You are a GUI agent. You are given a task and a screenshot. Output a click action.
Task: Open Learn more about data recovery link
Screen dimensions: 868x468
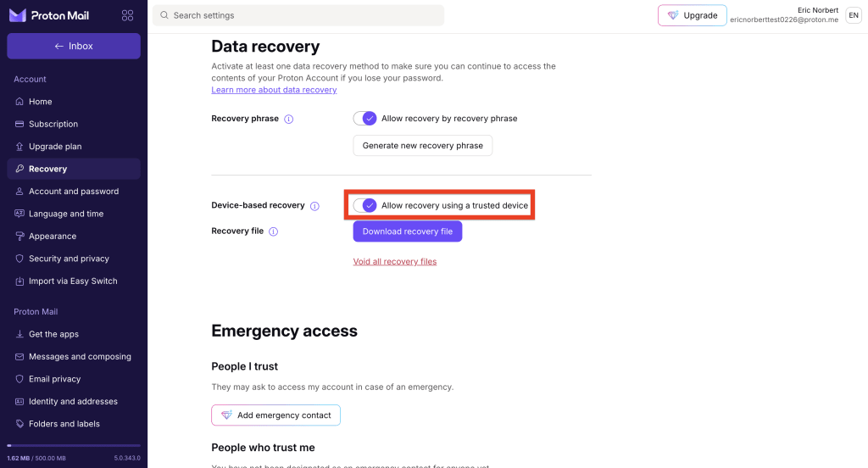[274, 90]
